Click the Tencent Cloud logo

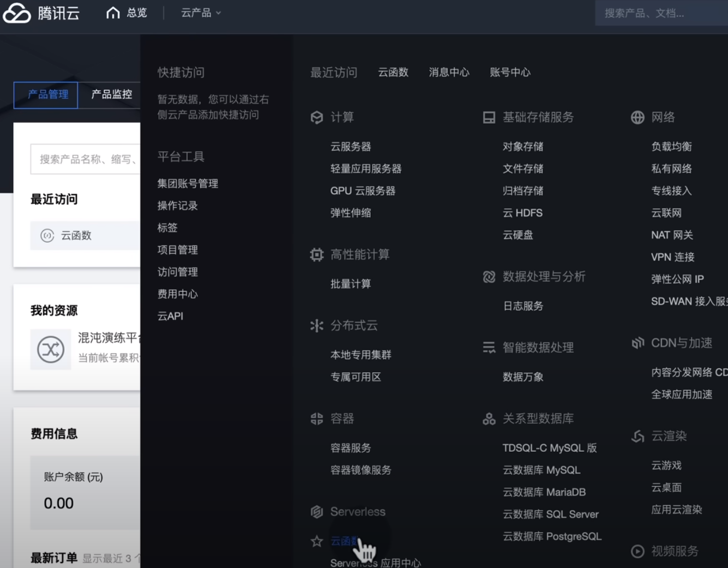(41, 13)
